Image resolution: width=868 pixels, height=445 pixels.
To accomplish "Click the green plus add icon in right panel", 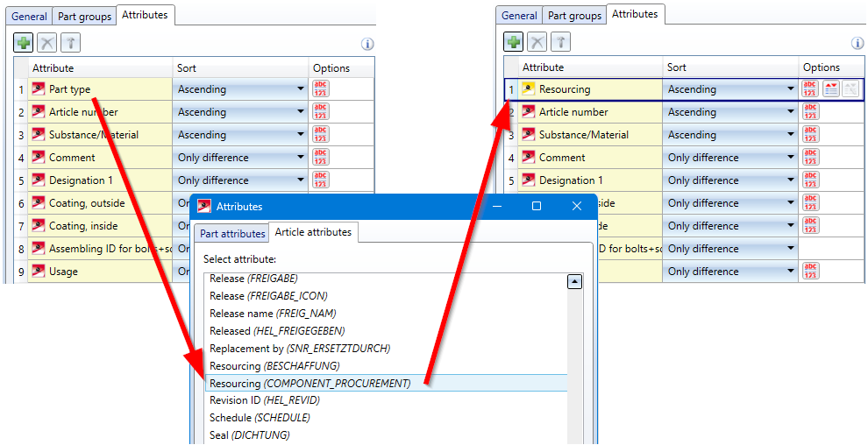I will click(514, 43).
